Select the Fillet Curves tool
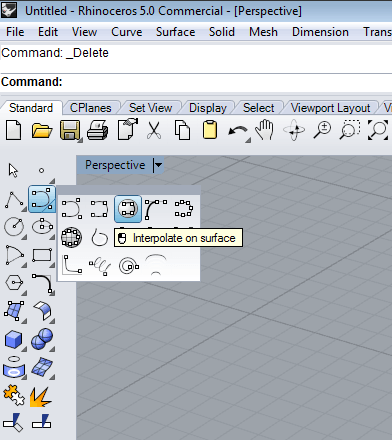The image size is (392, 440). (43, 284)
